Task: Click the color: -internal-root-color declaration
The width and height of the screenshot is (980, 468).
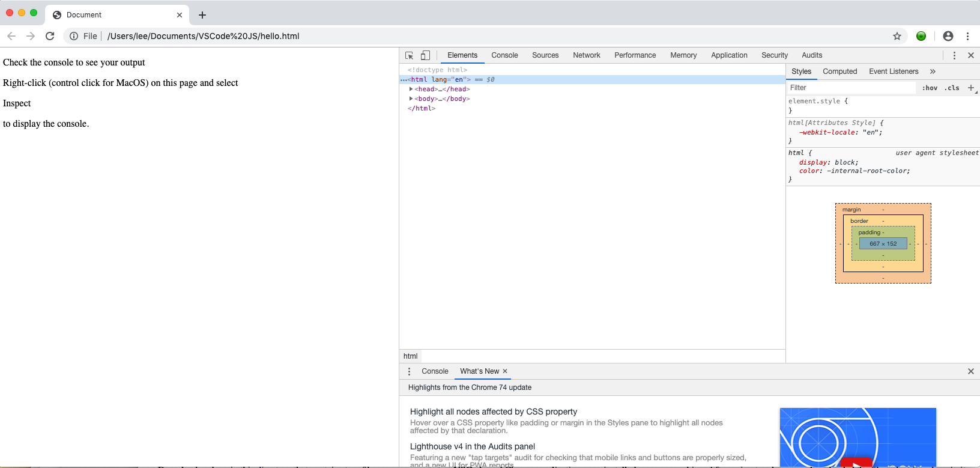Action: [x=854, y=171]
